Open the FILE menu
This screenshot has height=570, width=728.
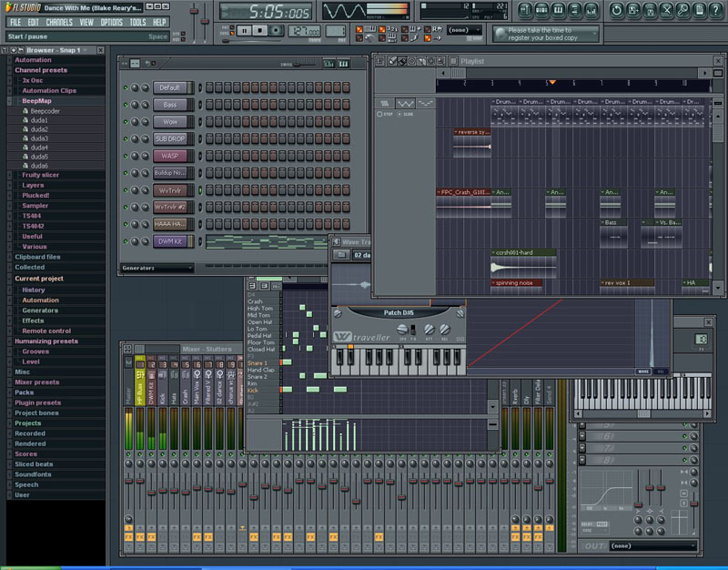click(x=15, y=22)
